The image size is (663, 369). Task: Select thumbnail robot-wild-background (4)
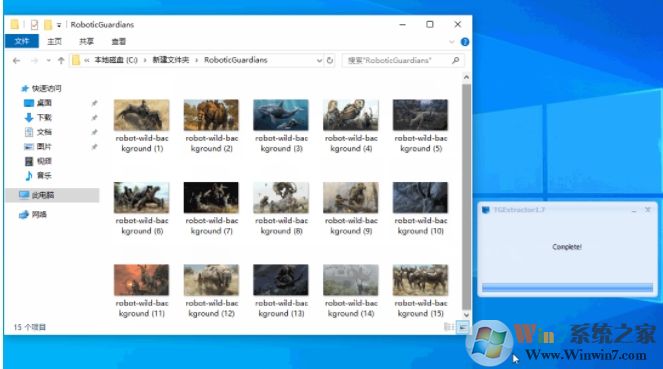click(351, 115)
